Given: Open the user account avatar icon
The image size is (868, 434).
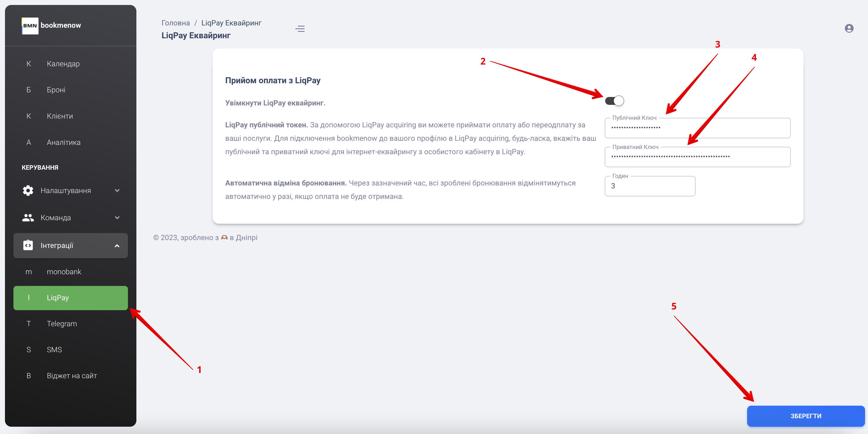Looking at the screenshot, I should click(x=849, y=28).
